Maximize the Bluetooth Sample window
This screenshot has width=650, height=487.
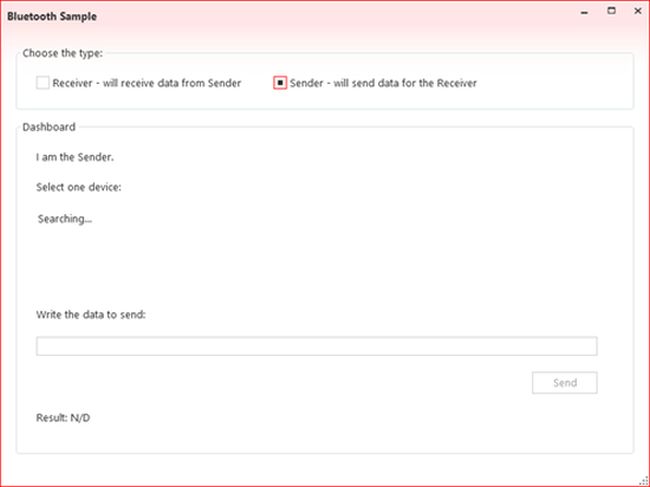[x=611, y=11]
